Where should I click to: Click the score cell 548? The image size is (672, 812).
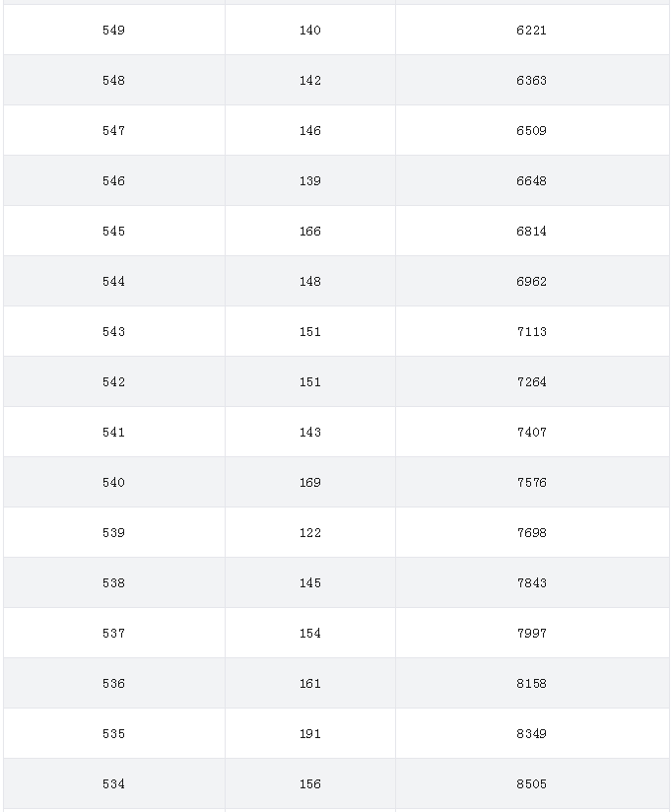tap(114, 80)
